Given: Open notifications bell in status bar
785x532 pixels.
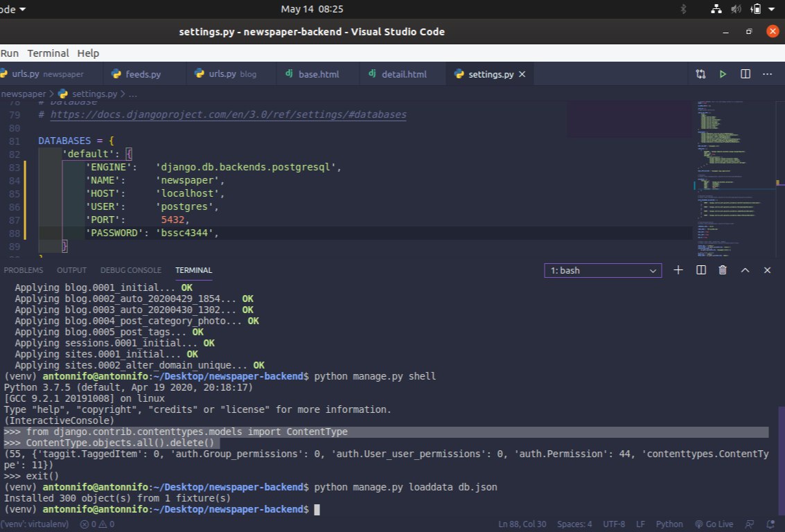Looking at the screenshot, I should coord(771,524).
